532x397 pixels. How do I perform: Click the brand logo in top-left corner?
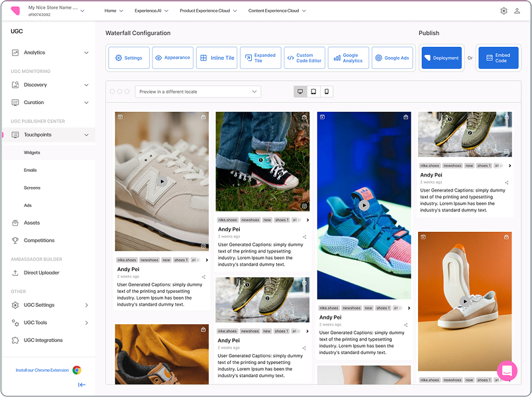(x=16, y=11)
